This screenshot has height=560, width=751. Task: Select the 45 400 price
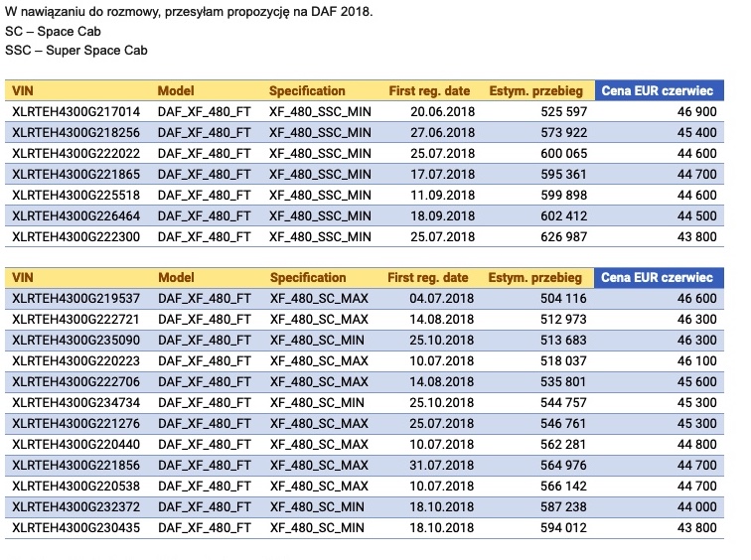(x=697, y=133)
